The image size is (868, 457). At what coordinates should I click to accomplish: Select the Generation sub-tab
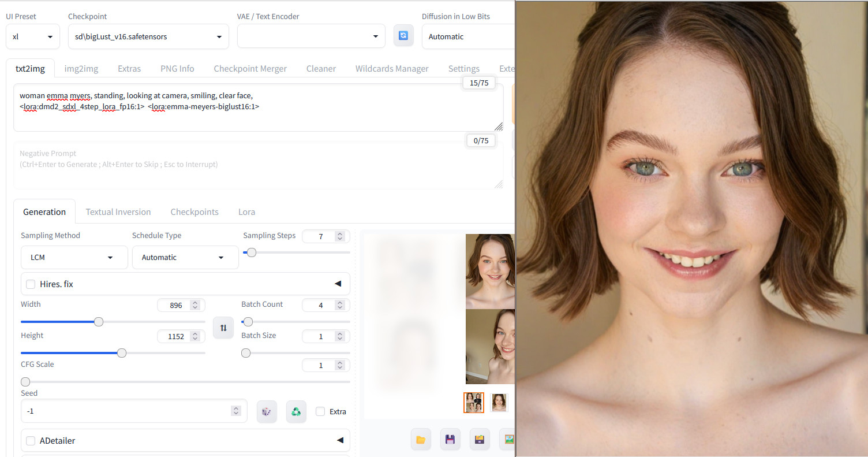coord(44,211)
